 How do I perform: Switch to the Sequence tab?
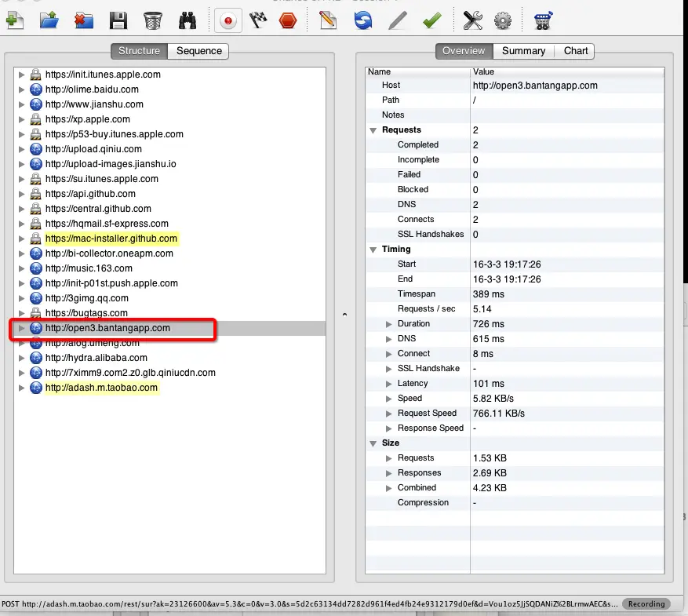point(198,51)
